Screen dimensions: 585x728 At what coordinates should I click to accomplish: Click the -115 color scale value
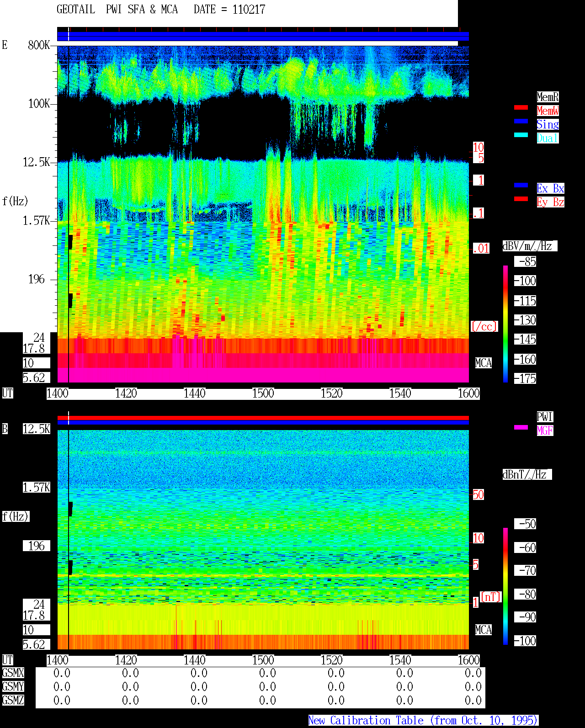(525, 301)
